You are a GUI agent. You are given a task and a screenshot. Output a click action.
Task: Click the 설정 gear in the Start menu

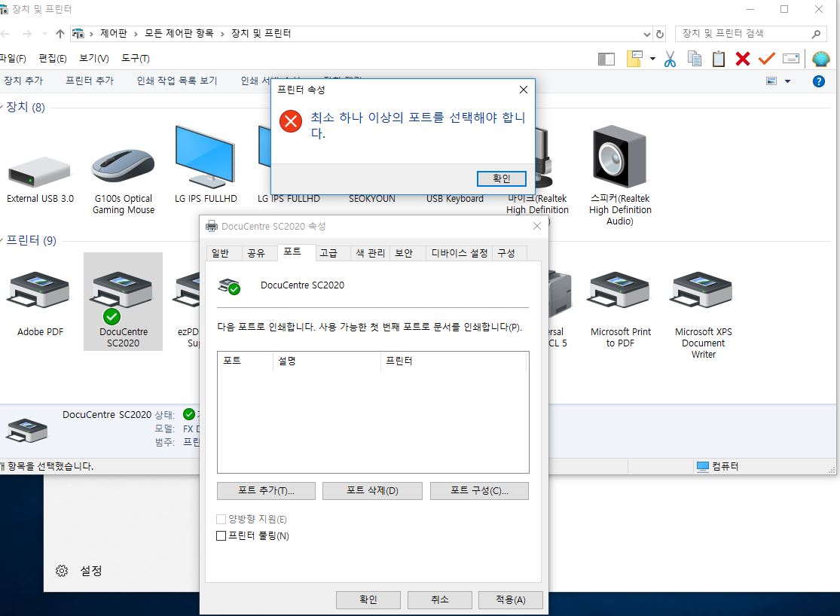(62, 570)
